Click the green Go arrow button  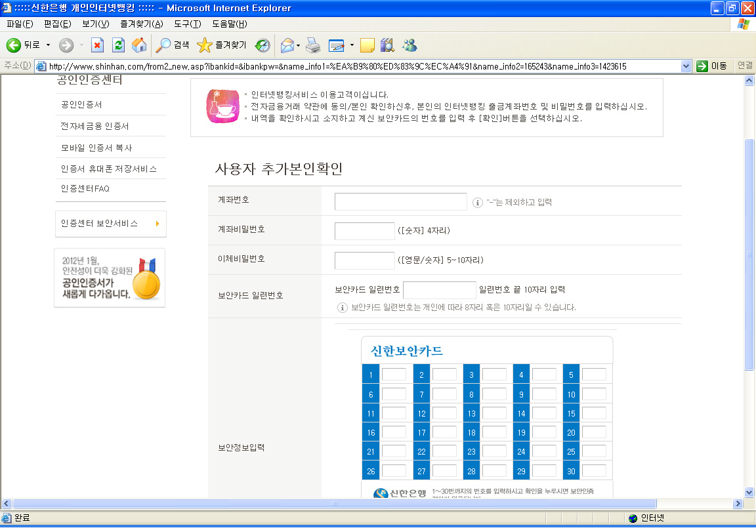[x=702, y=66]
